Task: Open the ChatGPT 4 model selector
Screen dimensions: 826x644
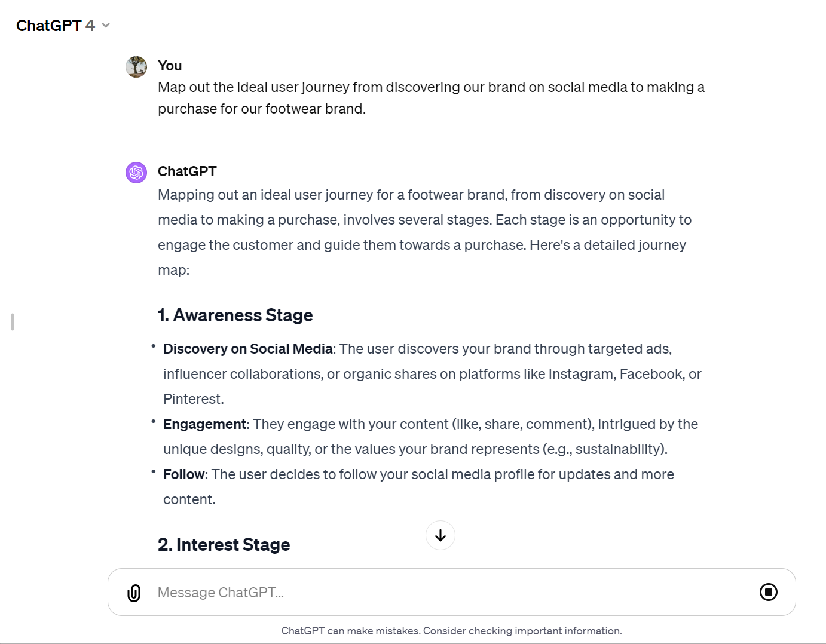Action: (x=56, y=26)
